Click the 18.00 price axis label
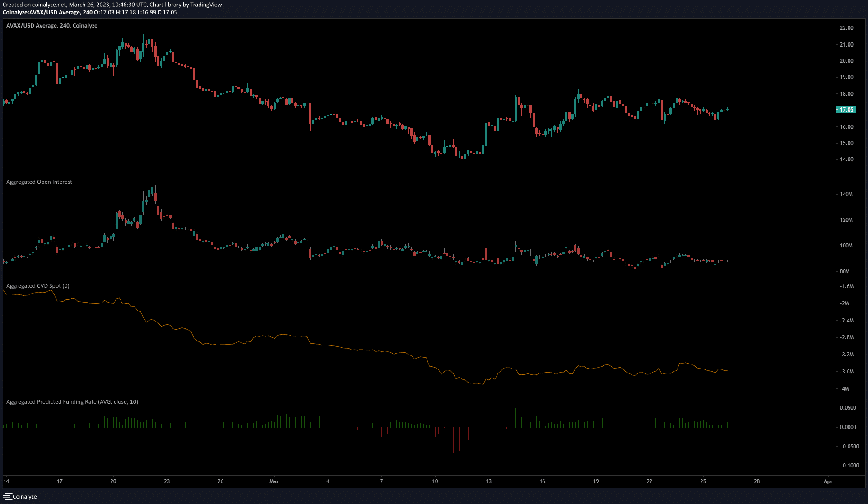 [x=846, y=94]
